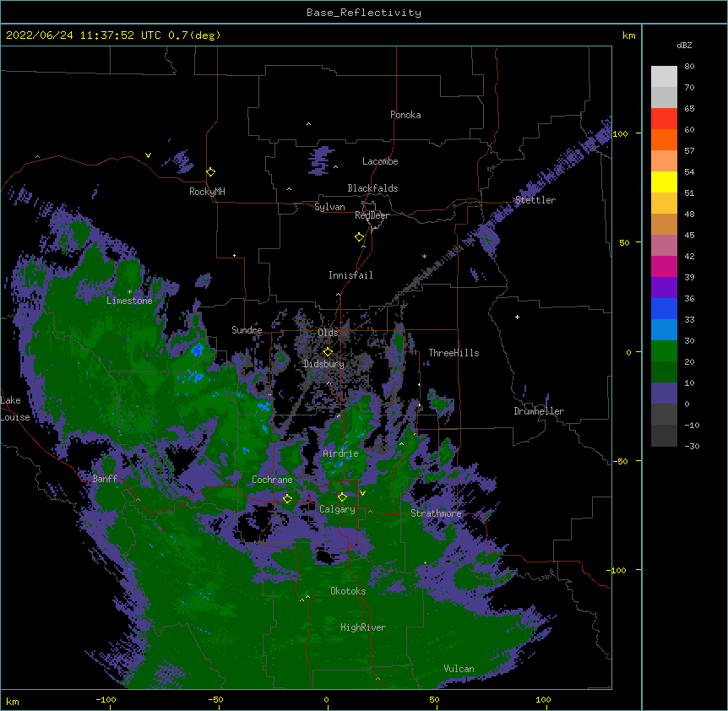Click the yellow marker south of RedDeer

[360, 237]
